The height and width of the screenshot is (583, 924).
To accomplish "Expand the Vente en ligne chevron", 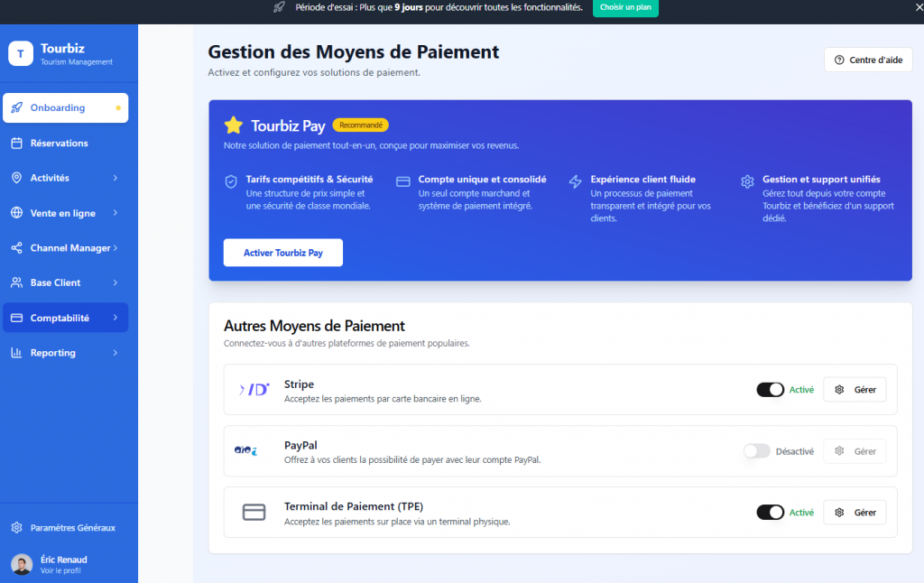I will coord(115,213).
